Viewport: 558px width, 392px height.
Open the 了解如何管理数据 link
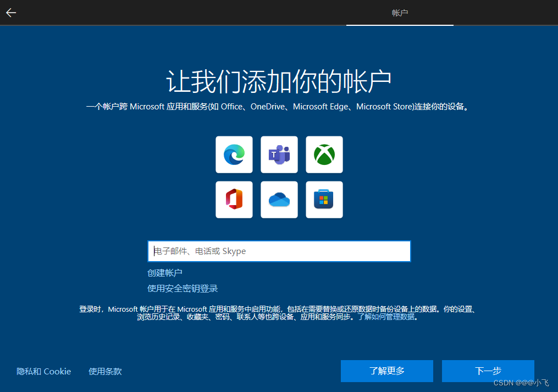coord(386,317)
